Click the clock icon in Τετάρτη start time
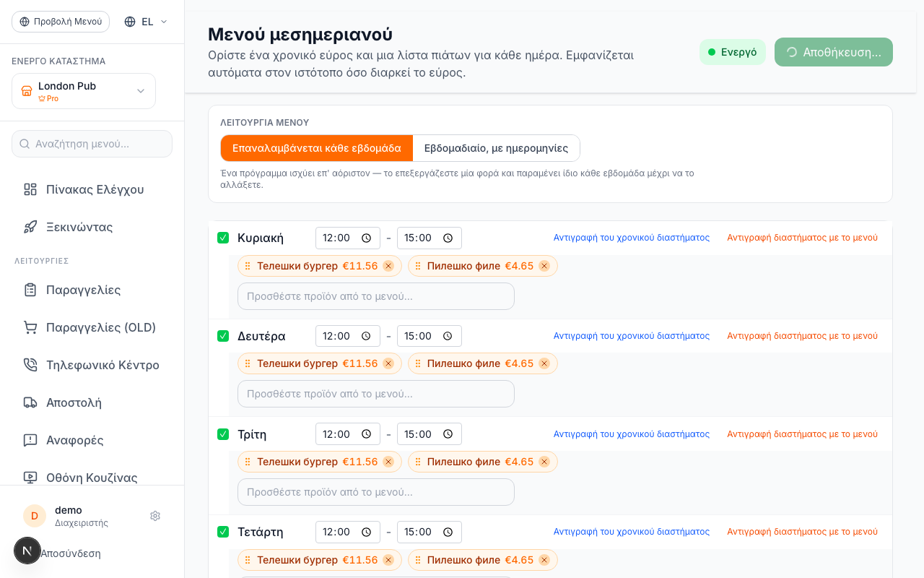The width and height of the screenshot is (924, 578). pos(366,532)
